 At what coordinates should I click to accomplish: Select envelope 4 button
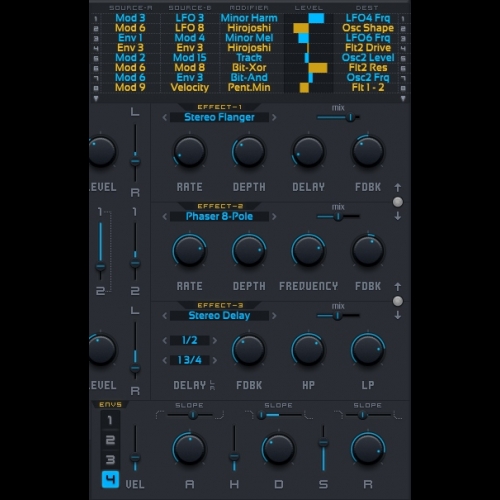[x=110, y=480]
